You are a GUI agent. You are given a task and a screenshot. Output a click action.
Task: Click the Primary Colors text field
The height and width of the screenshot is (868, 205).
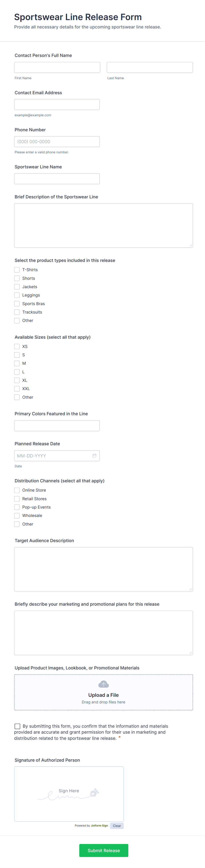(57, 426)
